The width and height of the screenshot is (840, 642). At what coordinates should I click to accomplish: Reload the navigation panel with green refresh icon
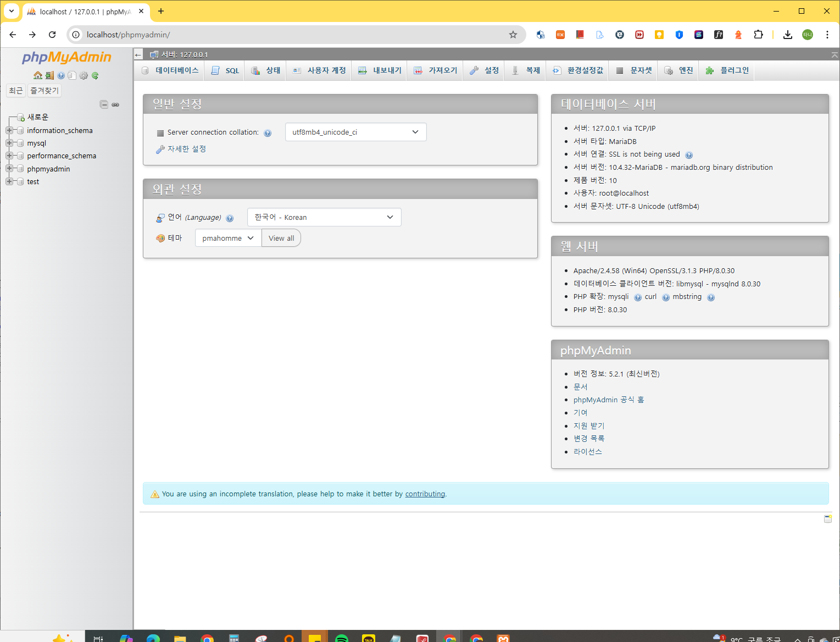95,75
